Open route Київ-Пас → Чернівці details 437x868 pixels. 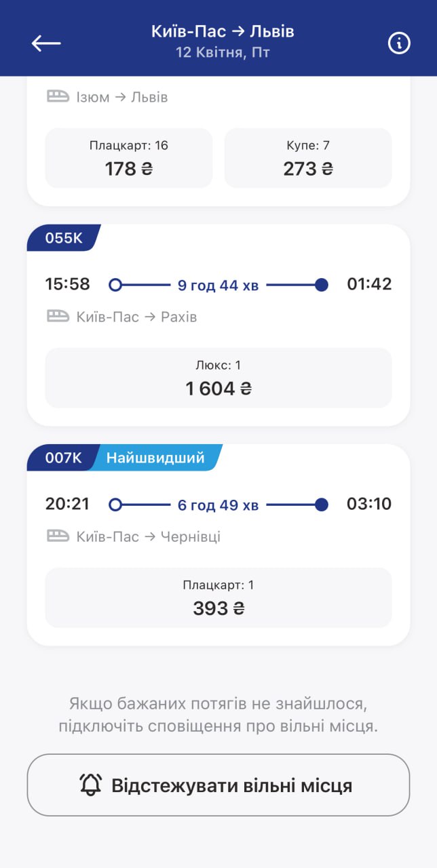pyautogui.click(x=148, y=536)
